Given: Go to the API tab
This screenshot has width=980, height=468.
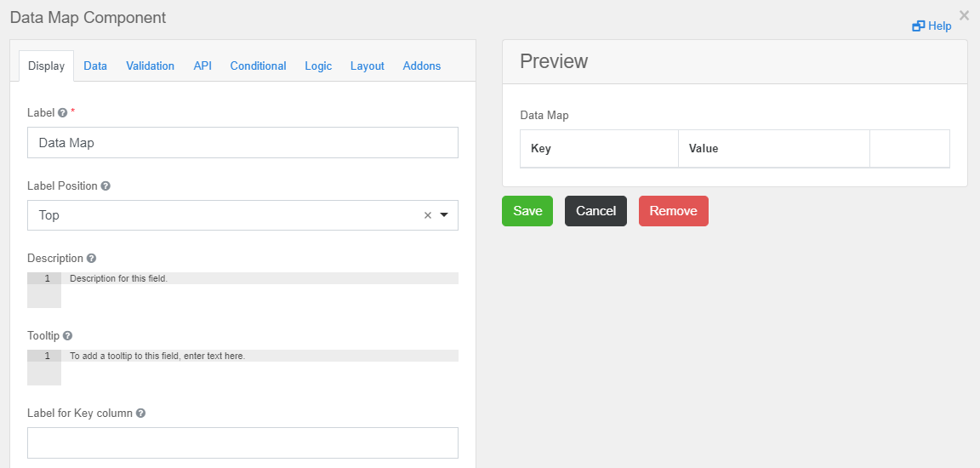Looking at the screenshot, I should [x=202, y=66].
